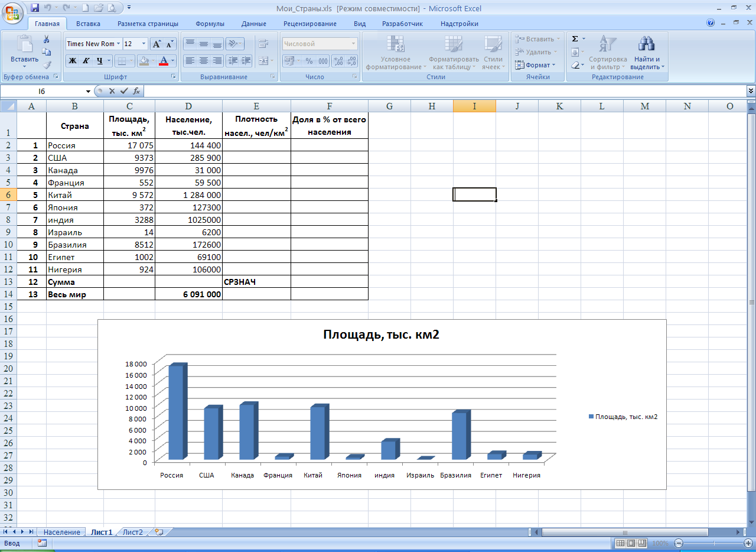Click Undo in the quick access toolbar
Screen dimensions: 756x552
(x=48, y=8)
